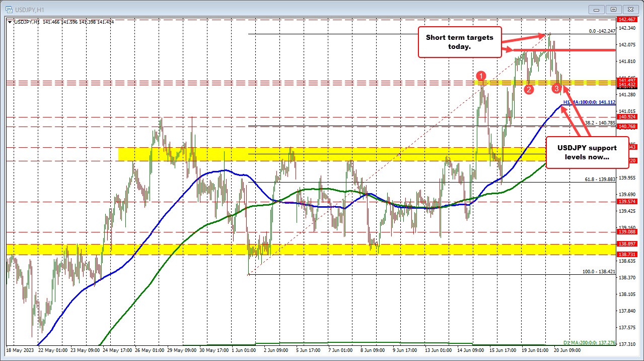The image size is (644, 361).
Task: Select the 100.0 Fibonacci level label 138.421
Action: pos(599,271)
